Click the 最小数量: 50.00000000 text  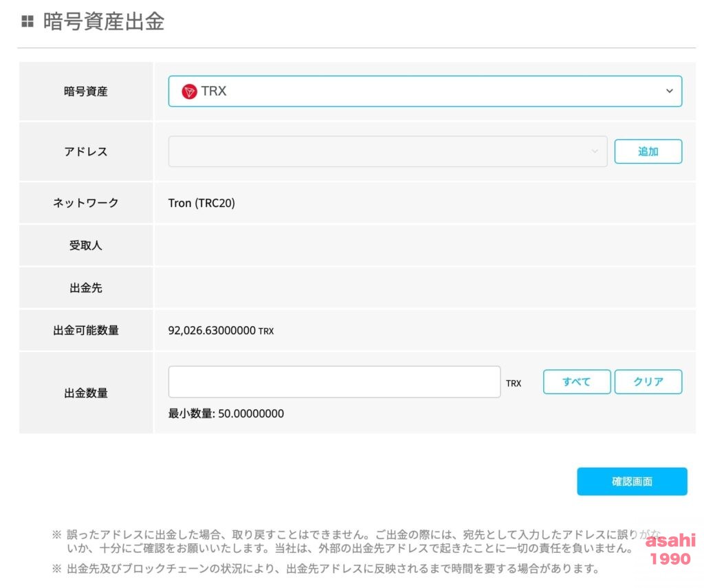click(226, 413)
